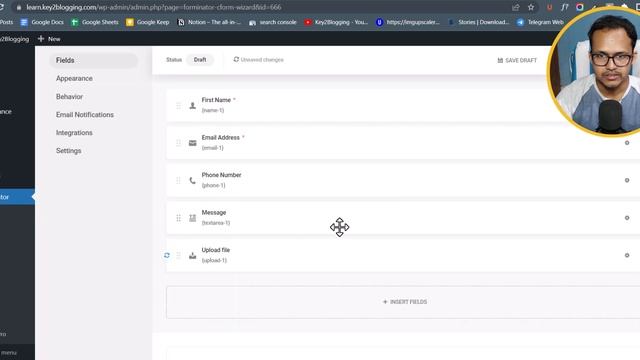This screenshot has width=640, height=360.
Task: Click the refresh icon beside Upload file
Action: (167, 256)
